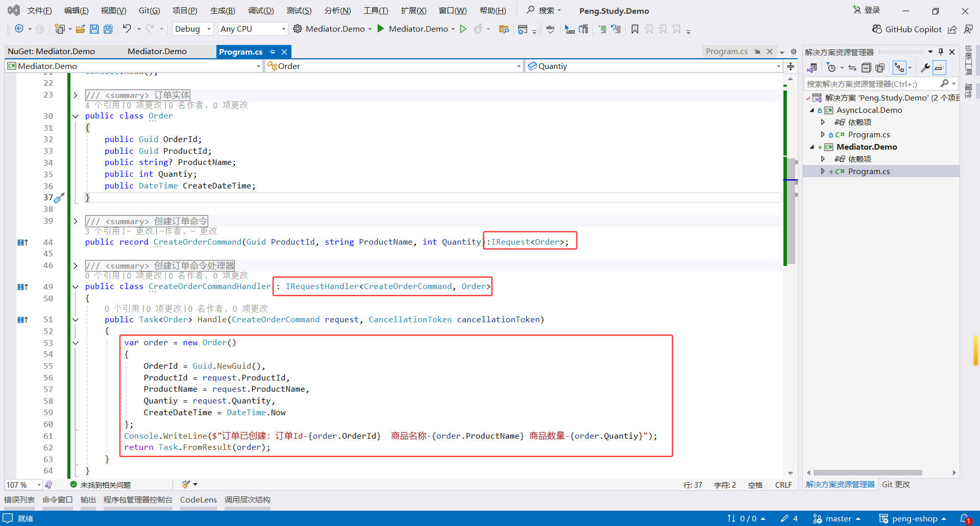Pin the preview Program.cs tab open

757,52
